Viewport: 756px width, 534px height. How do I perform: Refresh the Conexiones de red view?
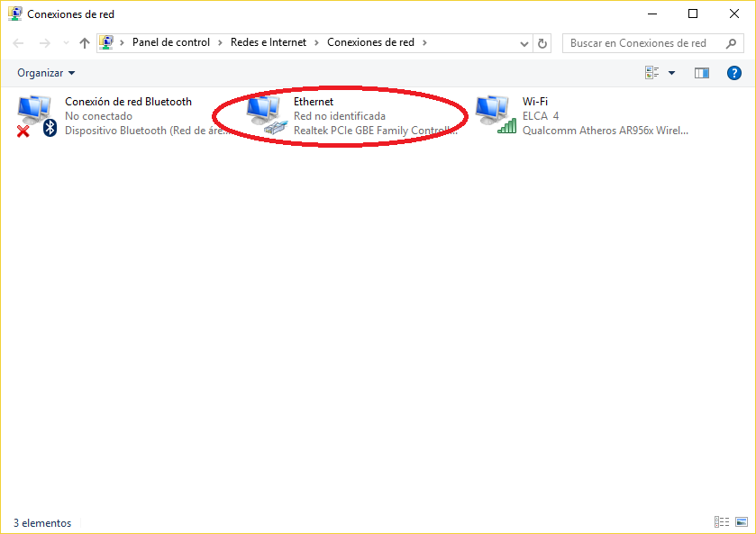coord(542,43)
